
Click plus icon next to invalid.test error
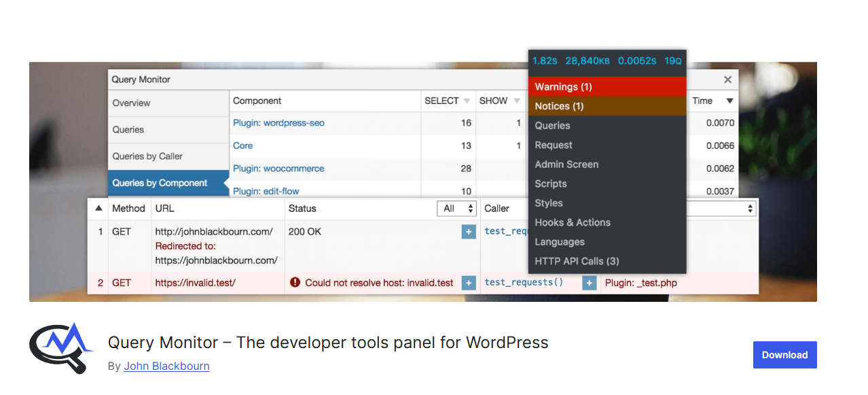click(x=468, y=283)
